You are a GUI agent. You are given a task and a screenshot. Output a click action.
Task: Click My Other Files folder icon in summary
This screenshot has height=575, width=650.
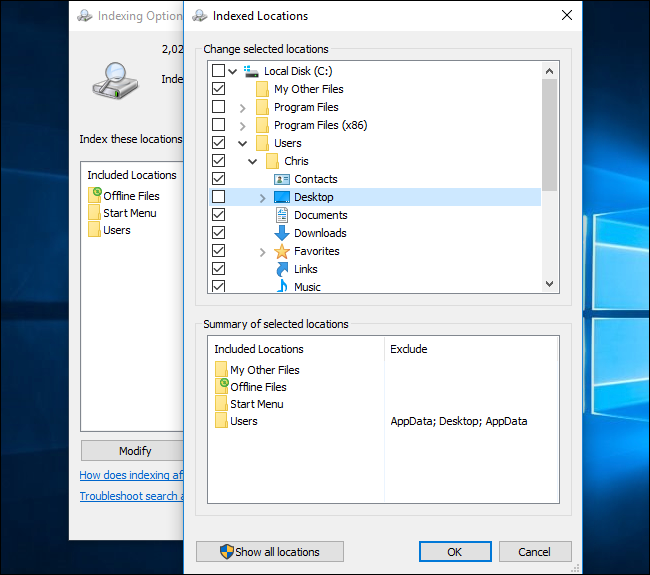click(221, 369)
